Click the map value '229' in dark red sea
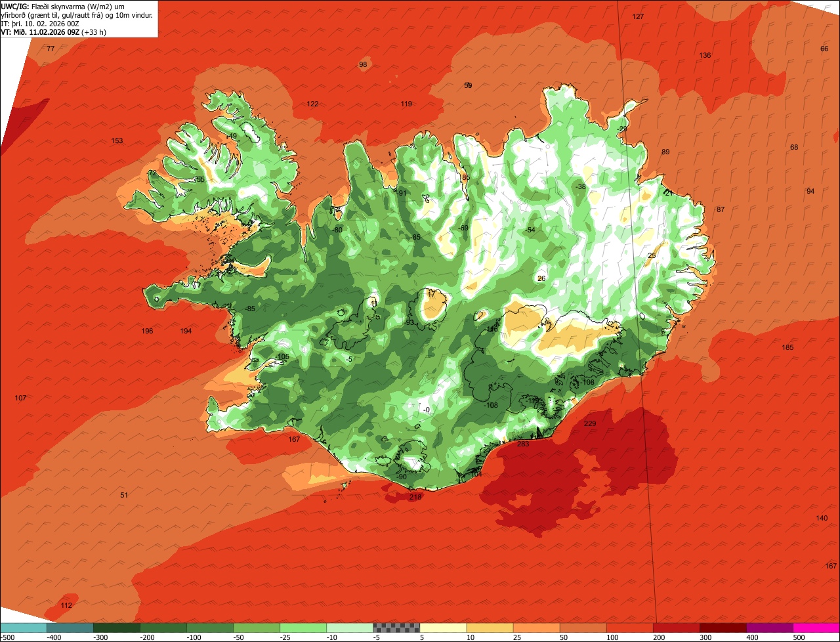 pos(590,424)
